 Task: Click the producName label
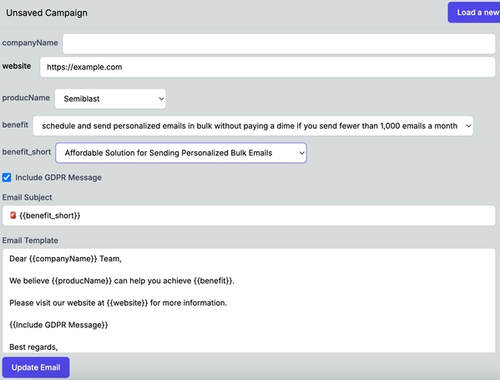coord(26,98)
